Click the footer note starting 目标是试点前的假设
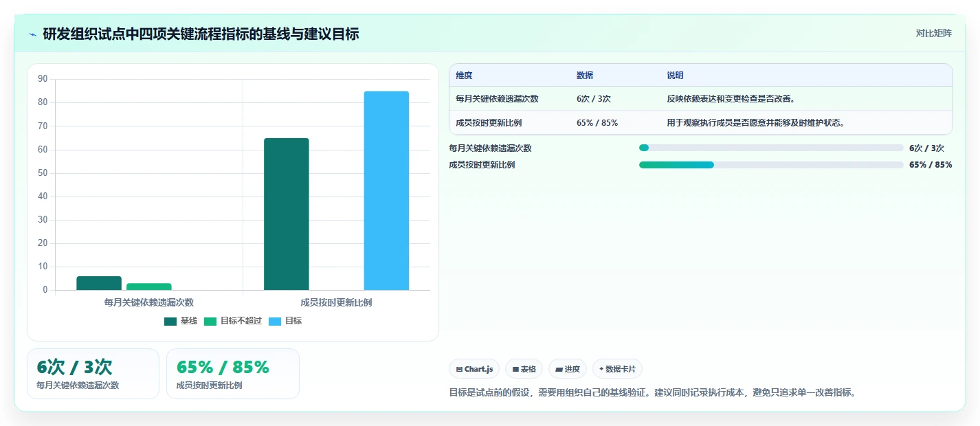 coord(654,393)
